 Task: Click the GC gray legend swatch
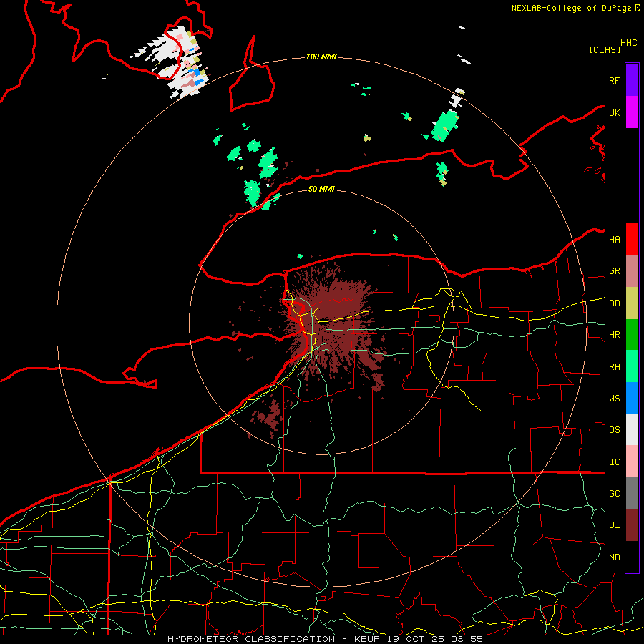(x=632, y=493)
